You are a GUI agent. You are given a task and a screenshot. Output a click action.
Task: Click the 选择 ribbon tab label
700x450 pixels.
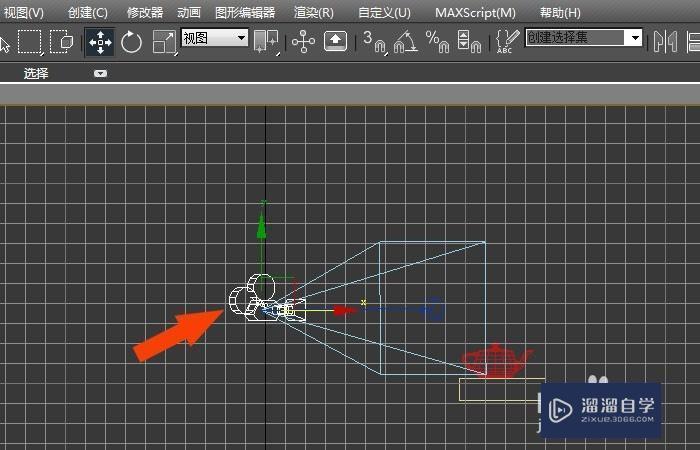pyautogui.click(x=36, y=73)
